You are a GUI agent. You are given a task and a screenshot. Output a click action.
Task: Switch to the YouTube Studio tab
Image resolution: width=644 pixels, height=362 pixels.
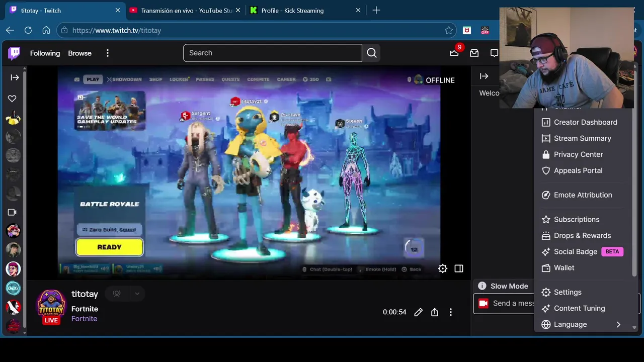[x=184, y=10]
